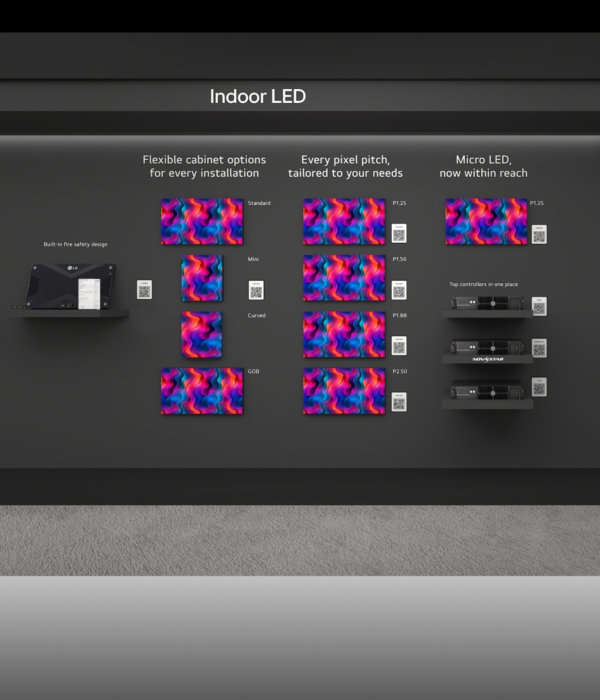View the Micro LED P1.25 screen
This screenshot has height=700, width=600.
(x=486, y=221)
